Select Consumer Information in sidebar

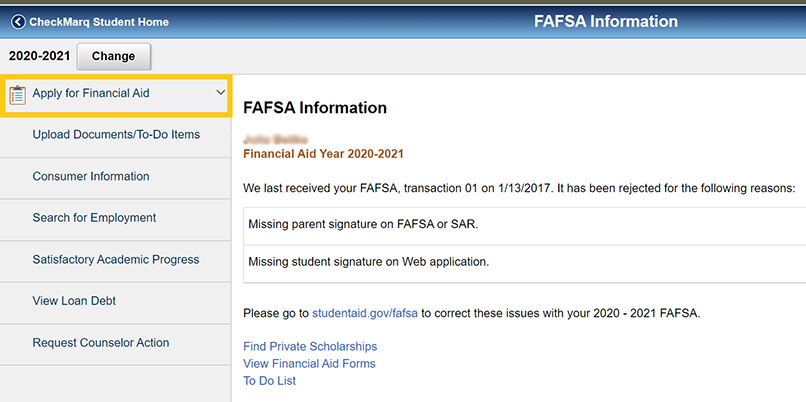(91, 176)
